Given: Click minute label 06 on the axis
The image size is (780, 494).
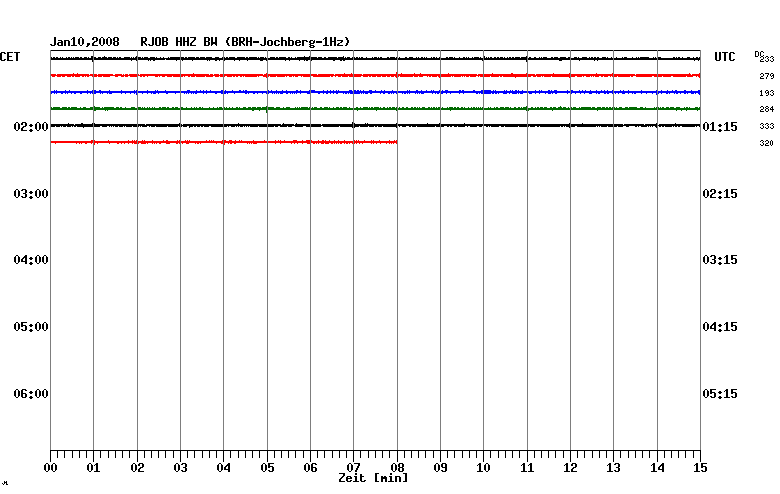Looking at the screenshot, I should (310, 468).
